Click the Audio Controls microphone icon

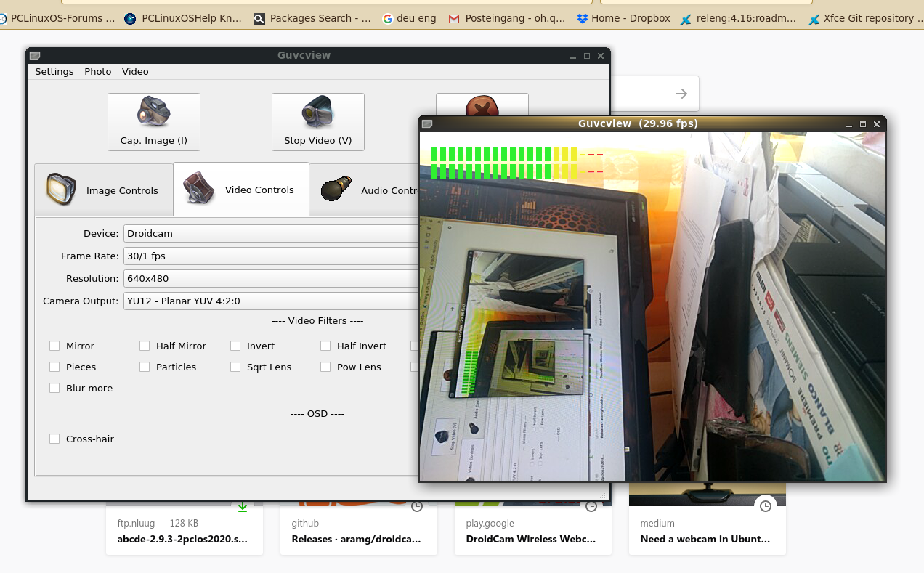pyautogui.click(x=336, y=189)
